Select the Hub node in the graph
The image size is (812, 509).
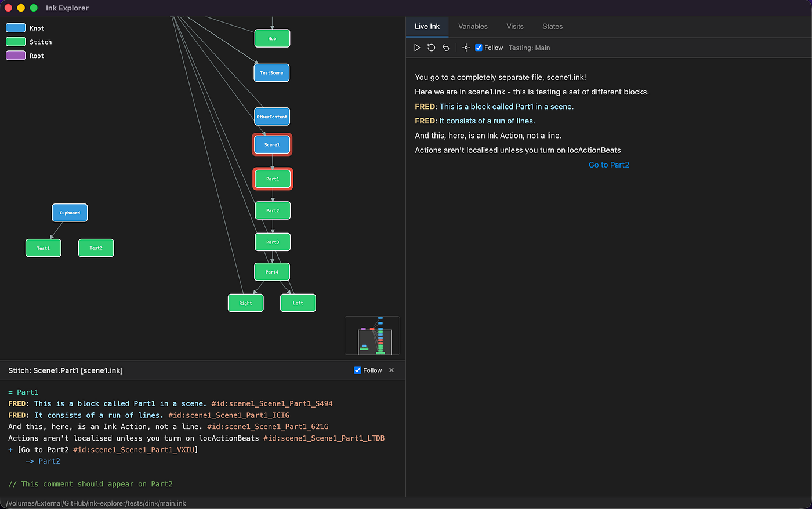(272, 38)
